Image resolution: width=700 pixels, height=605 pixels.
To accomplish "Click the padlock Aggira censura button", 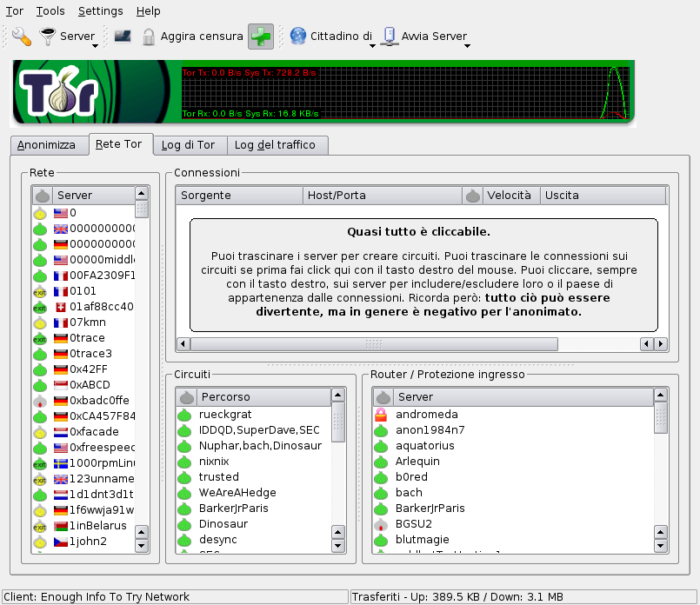I will pos(192,37).
